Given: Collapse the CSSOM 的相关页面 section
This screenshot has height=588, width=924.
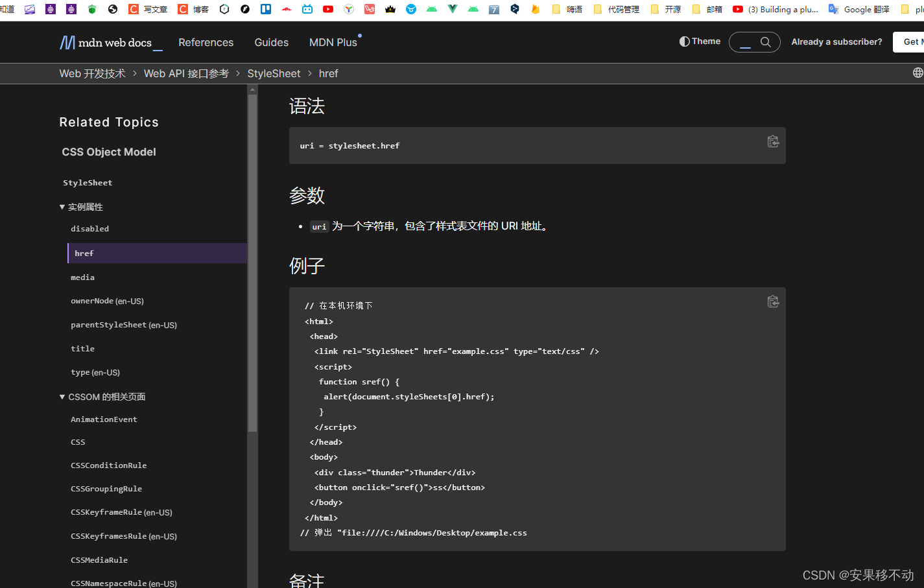Looking at the screenshot, I should (x=102, y=397).
